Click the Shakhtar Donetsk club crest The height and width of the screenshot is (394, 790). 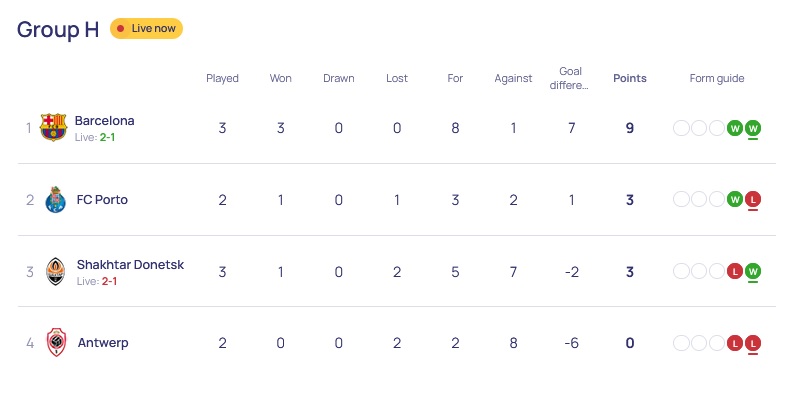coord(55,272)
